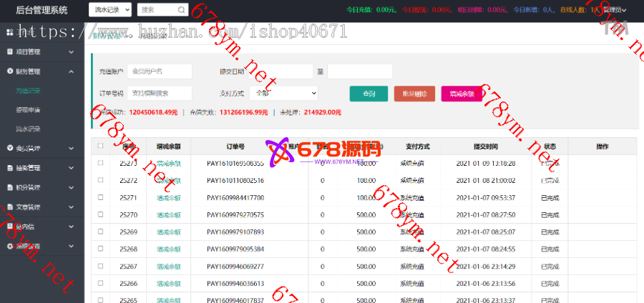Select the checkbox for row 25268
Image resolution: width=644 pixels, height=303 pixels.
[x=100, y=249]
